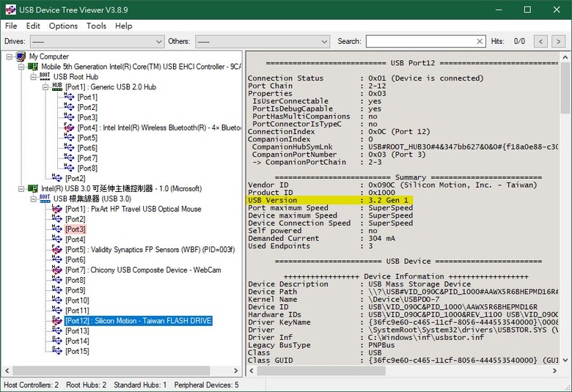
Task: Click the highlighted USB Version line
Action: click(x=330, y=200)
